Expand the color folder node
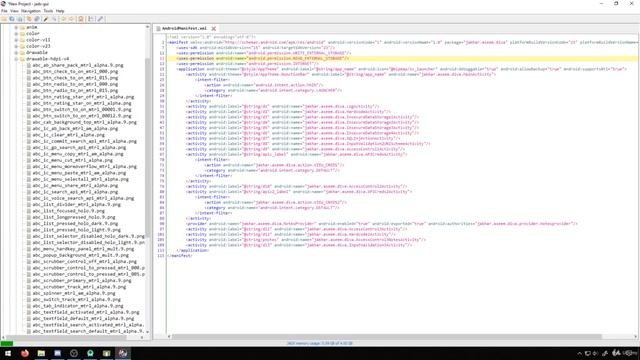The height and width of the screenshot is (360, 640). pyautogui.click(x=16, y=33)
